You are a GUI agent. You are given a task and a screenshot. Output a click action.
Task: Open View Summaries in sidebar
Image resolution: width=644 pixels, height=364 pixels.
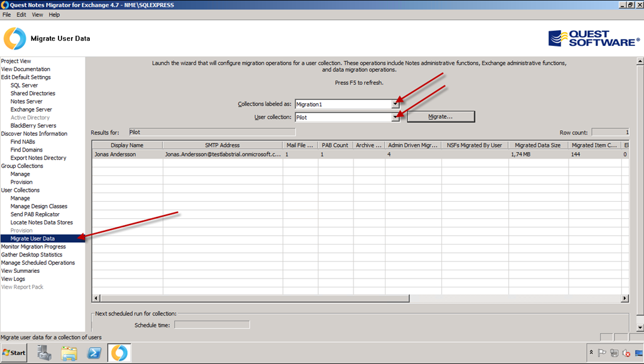click(20, 271)
